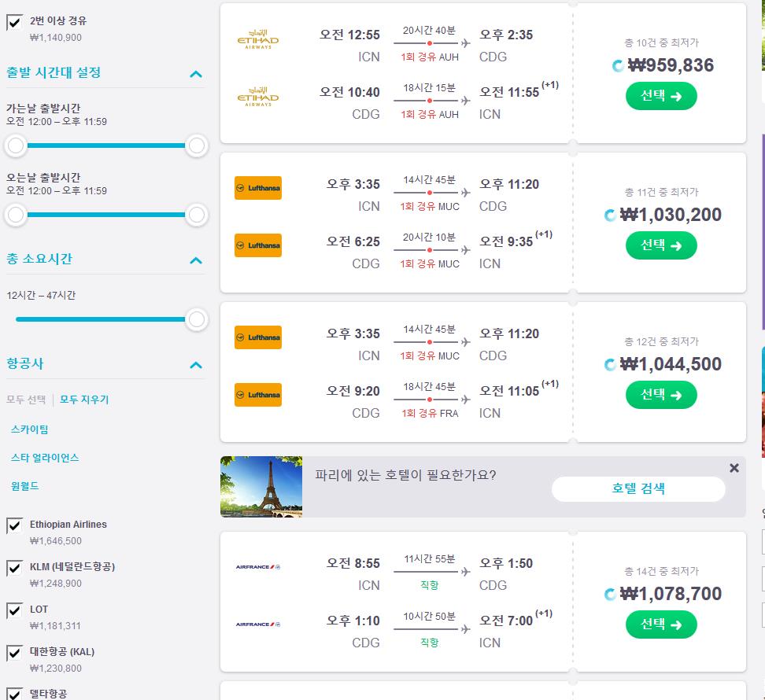This screenshot has height=700, width=765.
Task: Toggle the KLM (네덜란드항공) checkbox
Action: 15,568
